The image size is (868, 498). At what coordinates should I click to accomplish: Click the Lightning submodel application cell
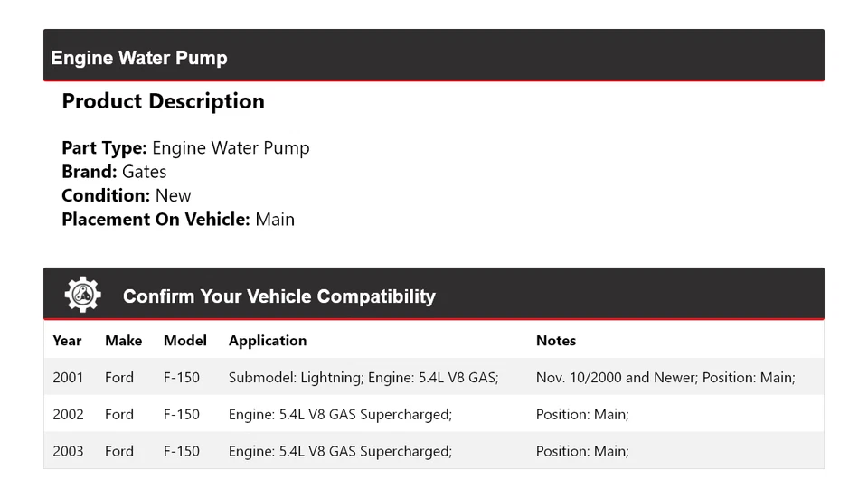(363, 377)
